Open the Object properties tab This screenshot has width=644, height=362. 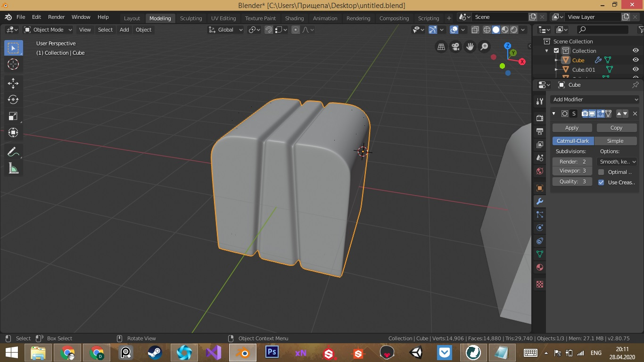[x=540, y=188]
